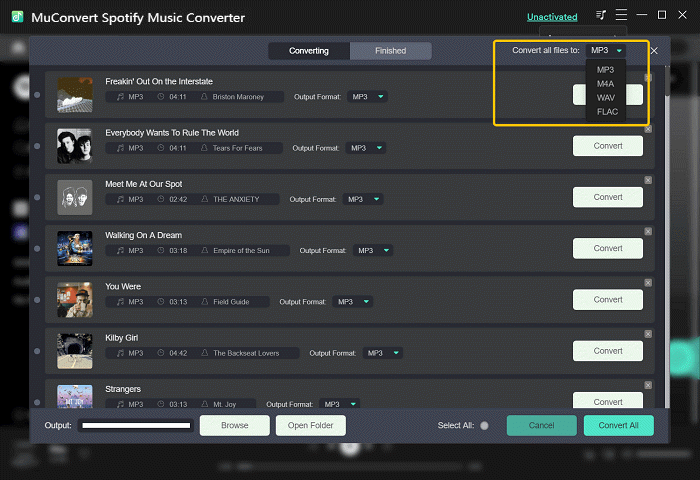Image resolution: width=700 pixels, height=480 pixels.
Task: Click the Convert All button
Action: 619,426
